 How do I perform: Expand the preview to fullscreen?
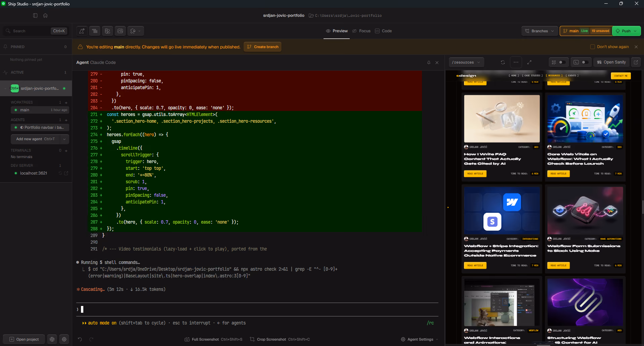pyautogui.click(x=529, y=62)
